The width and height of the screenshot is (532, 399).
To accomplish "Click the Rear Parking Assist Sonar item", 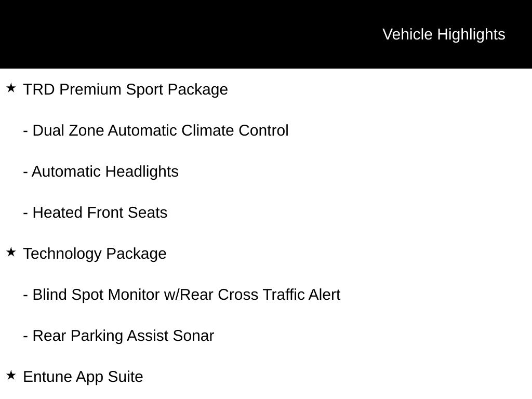I will coord(118,336).
